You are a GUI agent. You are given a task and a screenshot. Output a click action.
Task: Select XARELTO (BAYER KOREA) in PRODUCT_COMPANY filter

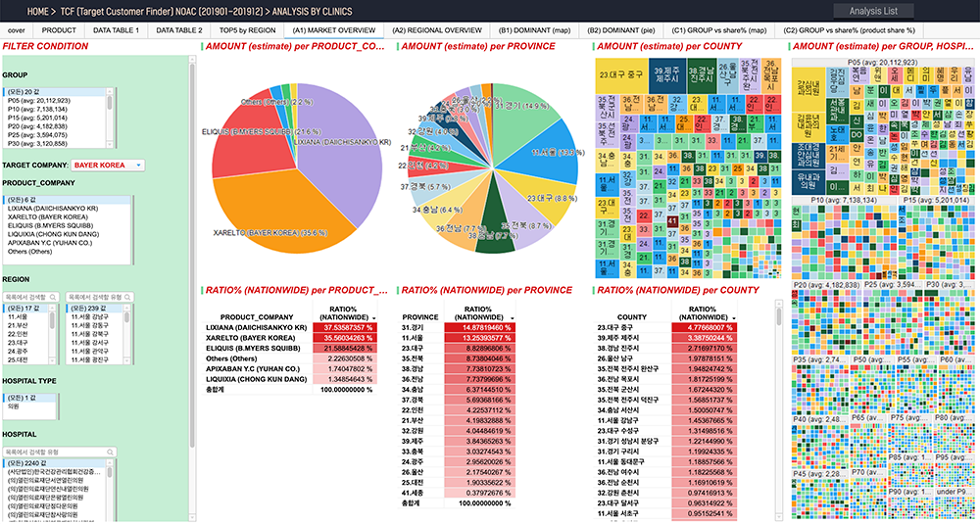[66, 216]
